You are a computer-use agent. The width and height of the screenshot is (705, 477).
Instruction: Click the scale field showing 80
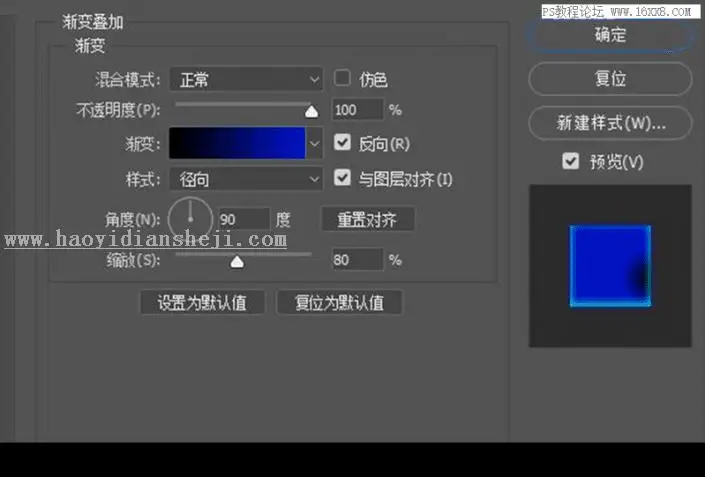tap(358, 259)
